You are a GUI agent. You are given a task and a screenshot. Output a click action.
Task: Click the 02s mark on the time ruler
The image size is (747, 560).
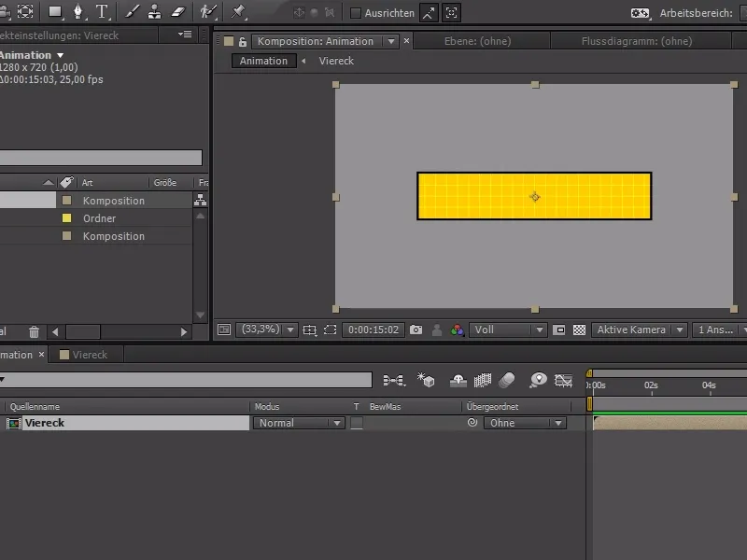tap(651, 385)
